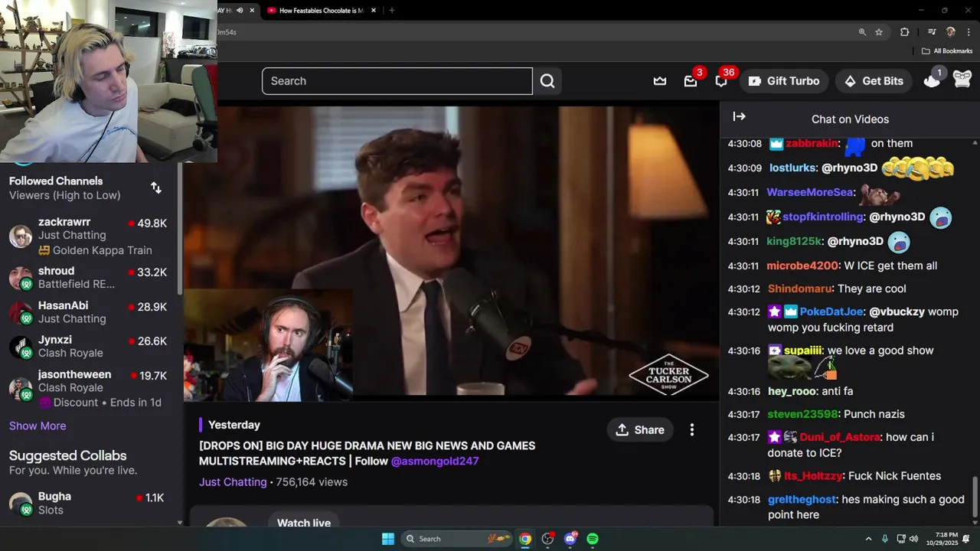This screenshot has height=551, width=980.
Task: Click the Followed Channels header
Action: point(56,181)
